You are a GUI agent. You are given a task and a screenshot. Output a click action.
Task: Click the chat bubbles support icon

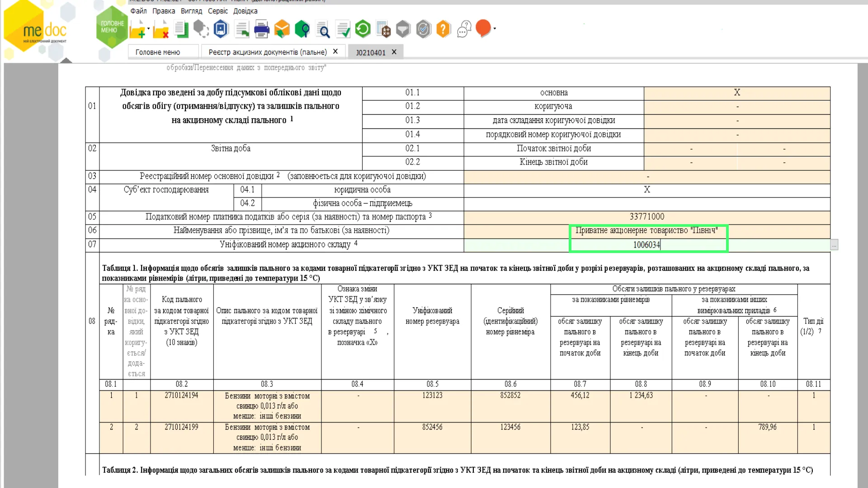[x=464, y=30]
